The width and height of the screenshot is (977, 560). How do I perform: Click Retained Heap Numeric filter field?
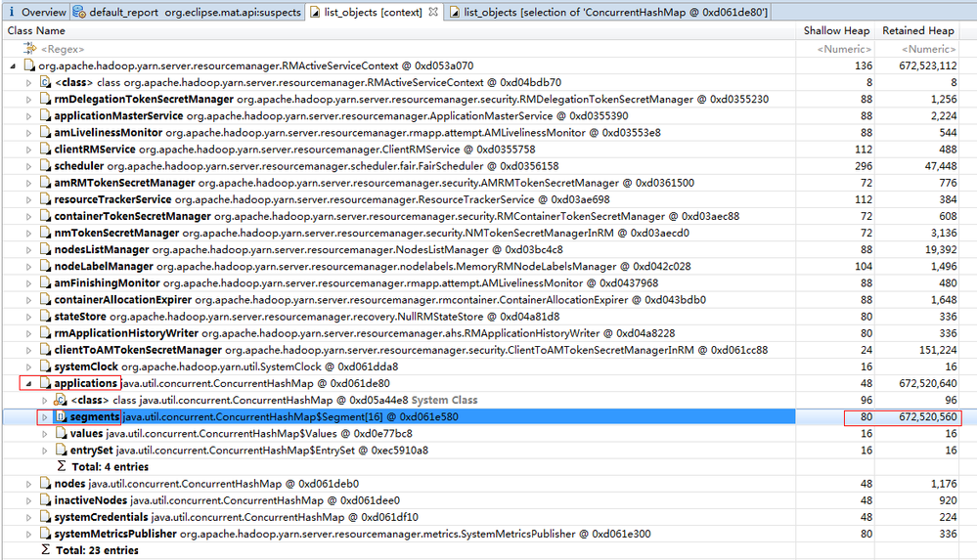point(928,49)
